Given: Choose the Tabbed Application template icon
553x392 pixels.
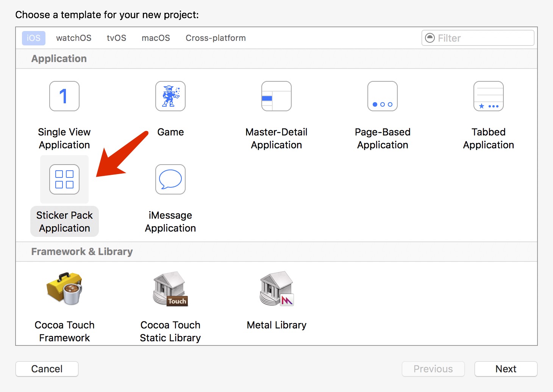Looking at the screenshot, I should coord(489,96).
